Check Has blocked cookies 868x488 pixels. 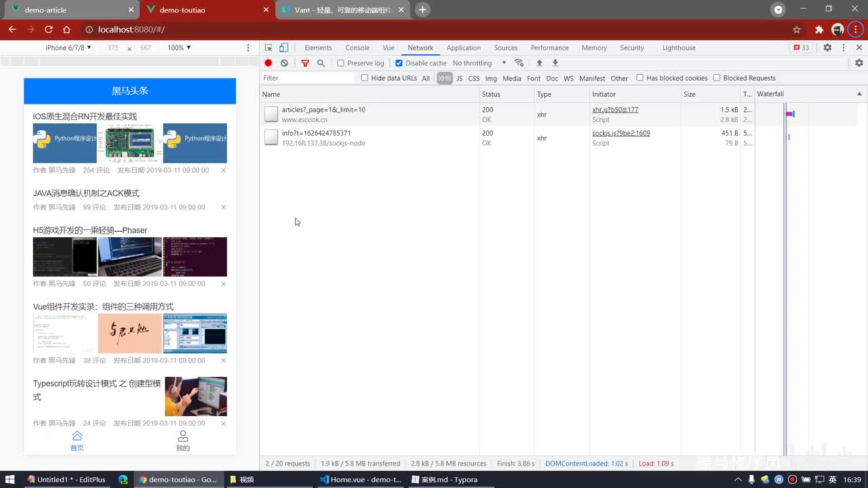[x=639, y=78]
